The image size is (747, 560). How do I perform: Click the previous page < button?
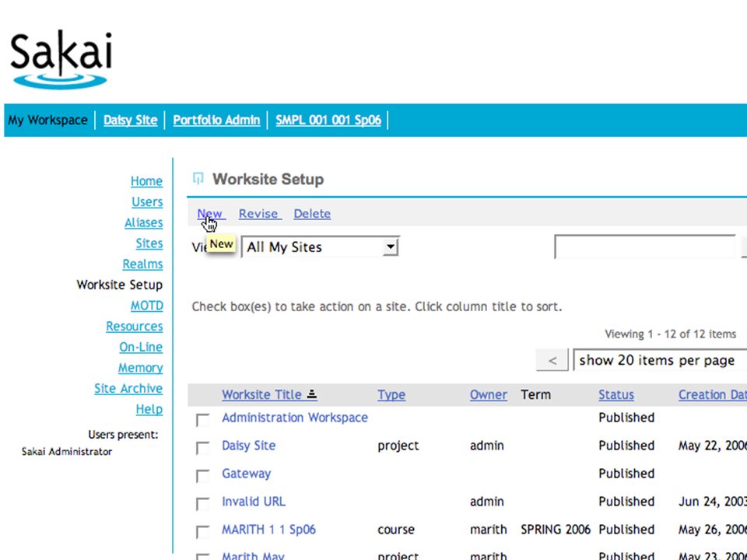[552, 360]
